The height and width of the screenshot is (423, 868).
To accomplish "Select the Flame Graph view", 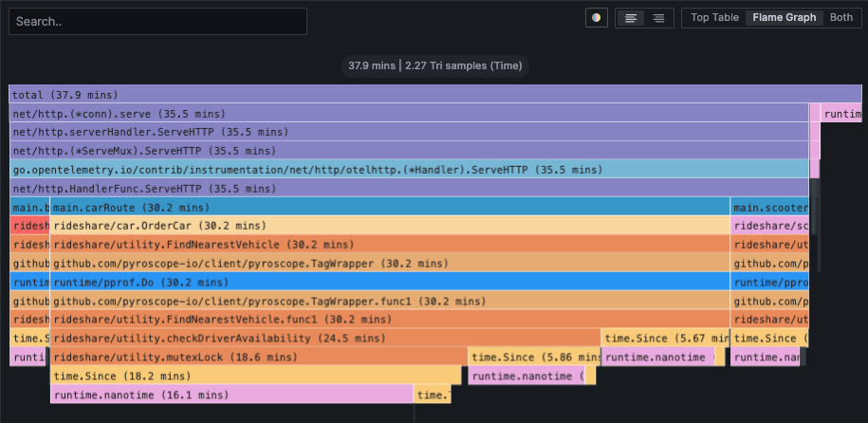I will [784, 18].
